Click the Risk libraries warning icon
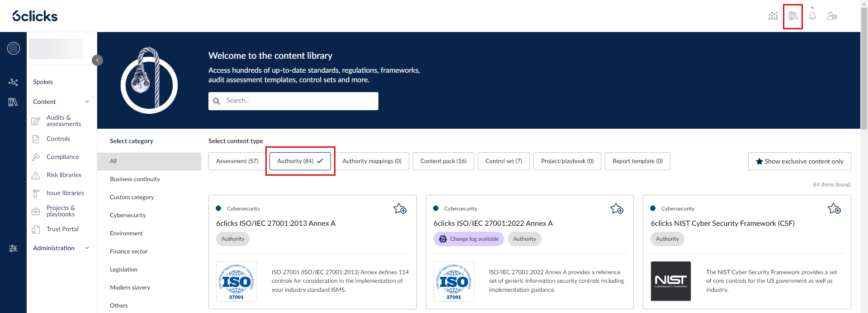This screenshot has height=313, width=868. coord(36,175)
